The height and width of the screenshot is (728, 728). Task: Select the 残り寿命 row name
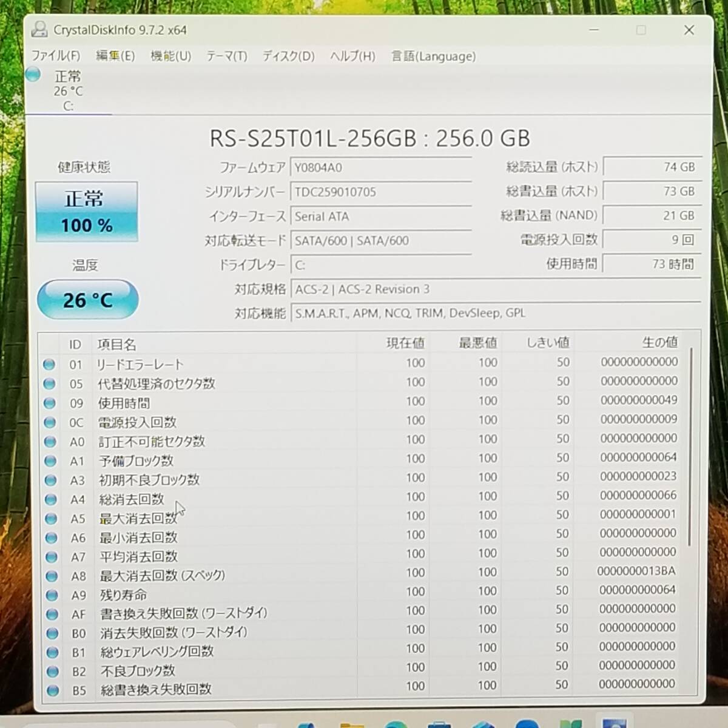[123, 595]
